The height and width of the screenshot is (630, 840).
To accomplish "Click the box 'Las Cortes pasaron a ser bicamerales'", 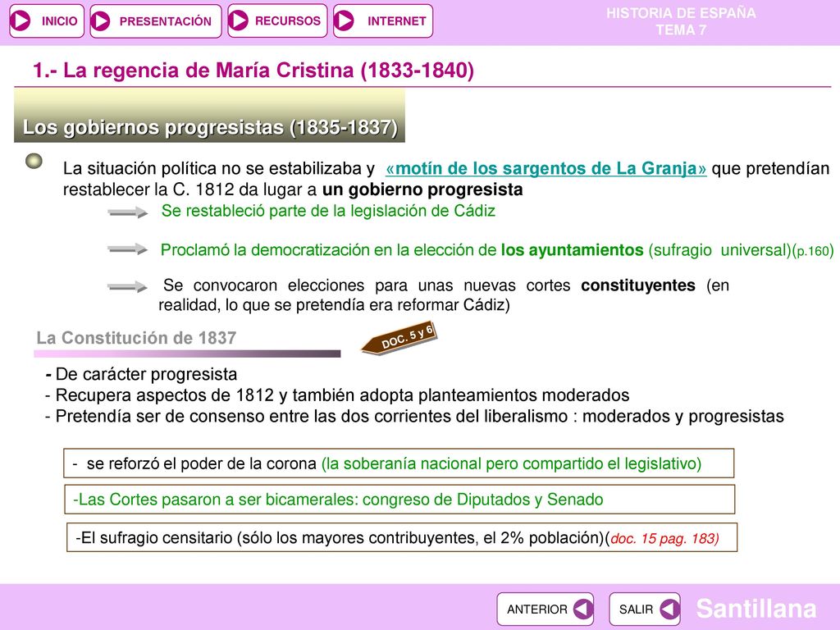I will 399,500.
